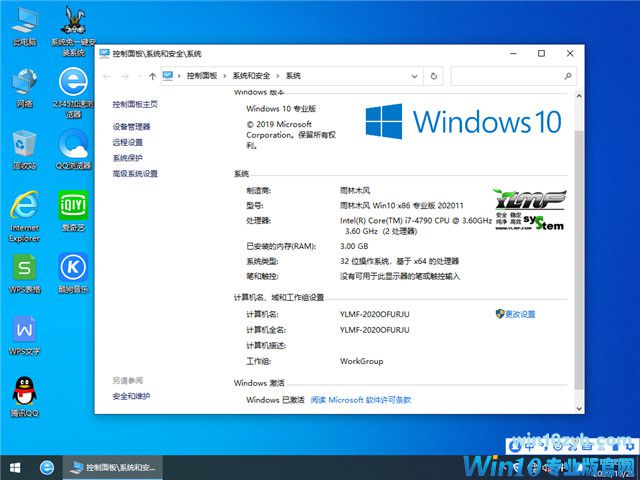The height and width of the screenshot is (480, 640).
Task: Click the WorkGroup workgroup value
Action: pos(362,361)
